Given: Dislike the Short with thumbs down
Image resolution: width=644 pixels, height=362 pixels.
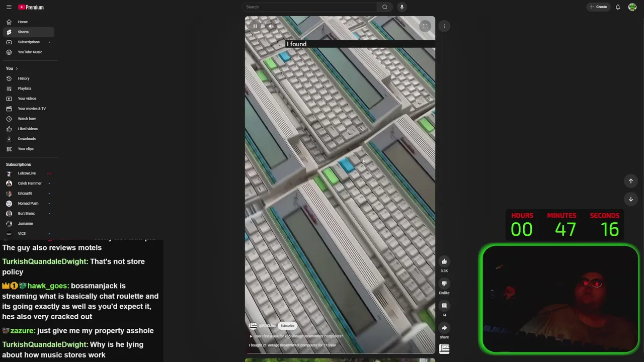Looking at the screenshot, I should [x=444, y=284].
